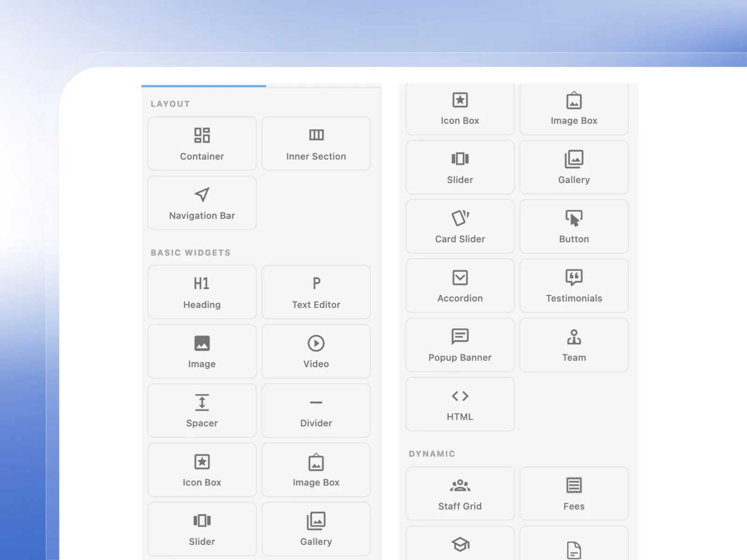Choose Icon Box tile above Card Slider column
Viewport: 747px width, 560px height.
point(460,109)
